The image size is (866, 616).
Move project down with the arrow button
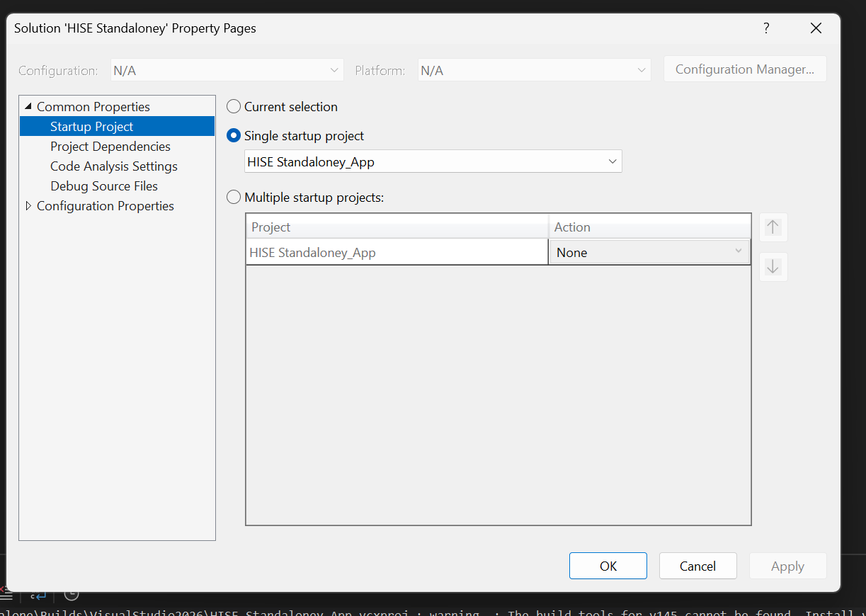point(773,267)
